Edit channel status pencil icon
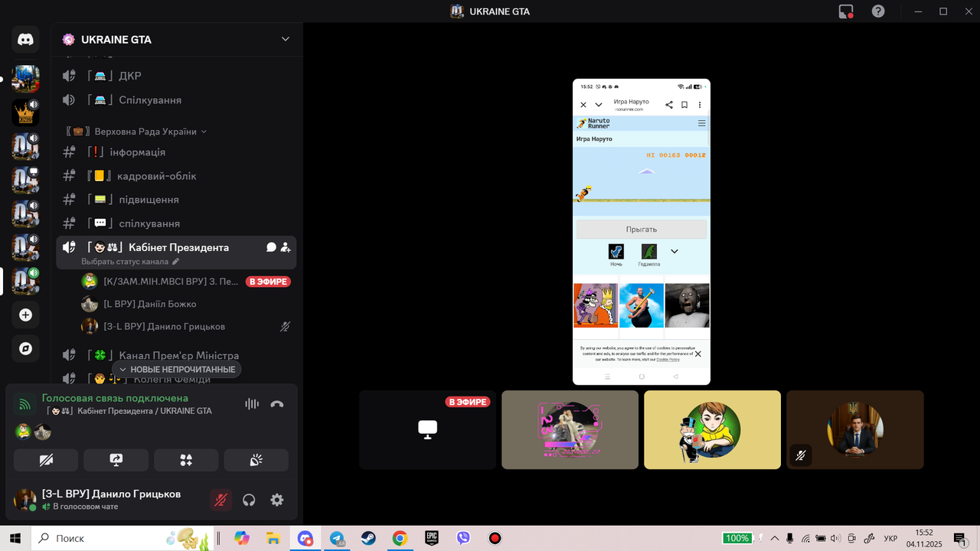 [x=175, y=262]
